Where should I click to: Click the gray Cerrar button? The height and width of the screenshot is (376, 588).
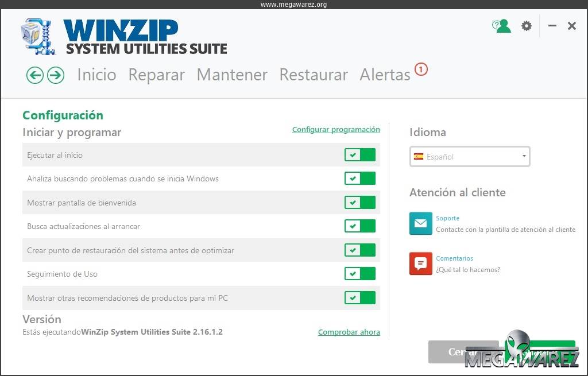[463, 352]
